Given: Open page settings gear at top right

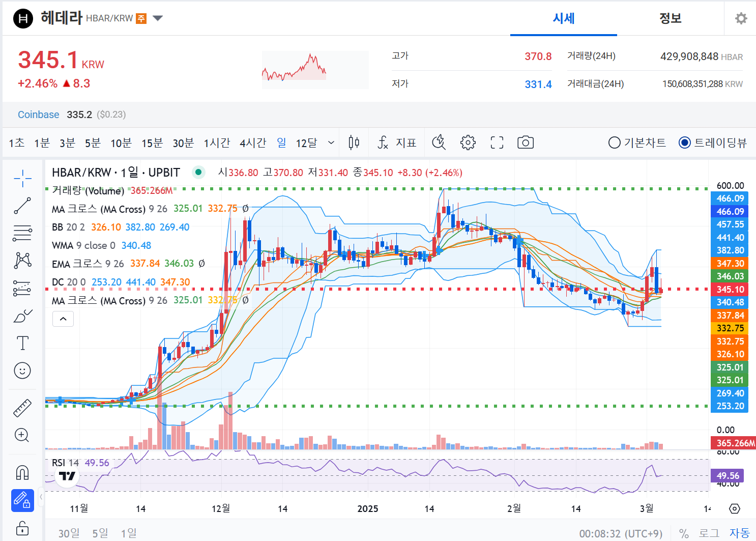Looking at the screenshot, I should click(741, 18).
